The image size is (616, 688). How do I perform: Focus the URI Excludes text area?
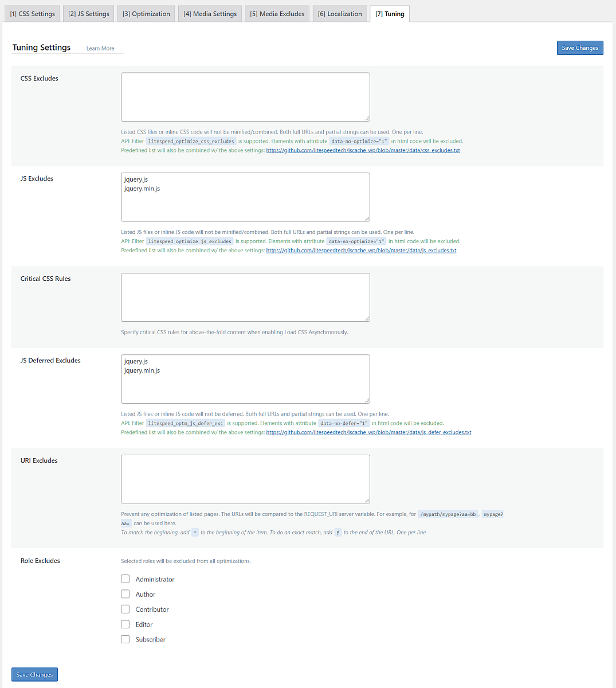[245, 479]
